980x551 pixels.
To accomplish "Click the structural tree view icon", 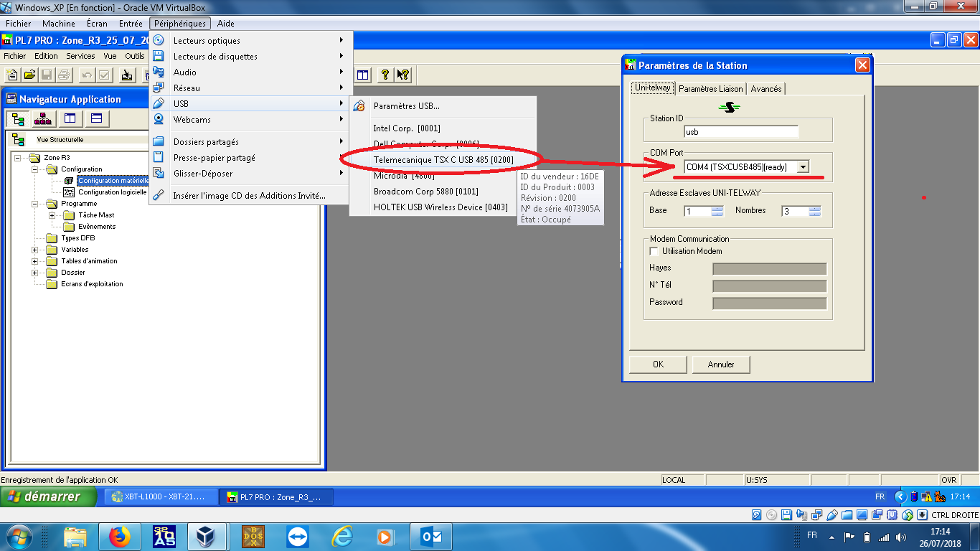I will (19, 118).
